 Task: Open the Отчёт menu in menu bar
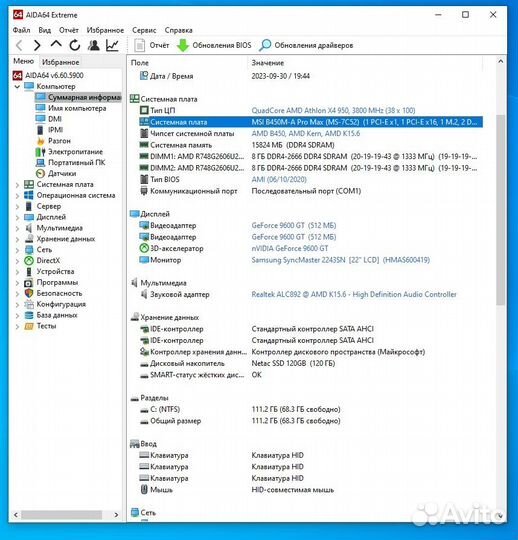[x=69, y=30]
